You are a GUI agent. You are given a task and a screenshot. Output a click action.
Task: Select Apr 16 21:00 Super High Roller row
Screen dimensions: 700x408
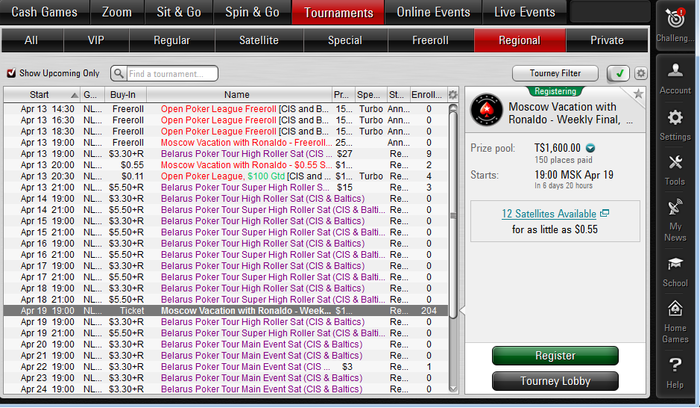(x=226, y=254)
